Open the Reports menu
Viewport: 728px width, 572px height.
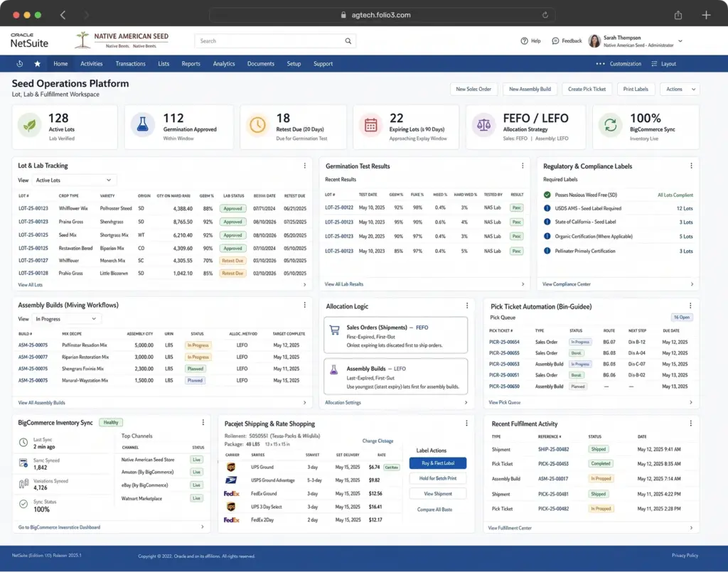[191, 63]
